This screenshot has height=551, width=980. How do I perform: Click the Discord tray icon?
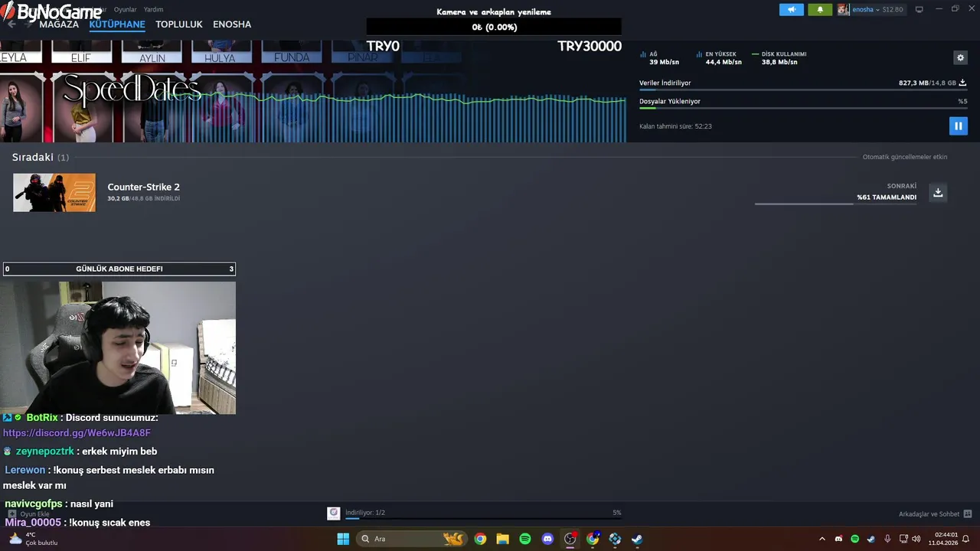point(838,539)
